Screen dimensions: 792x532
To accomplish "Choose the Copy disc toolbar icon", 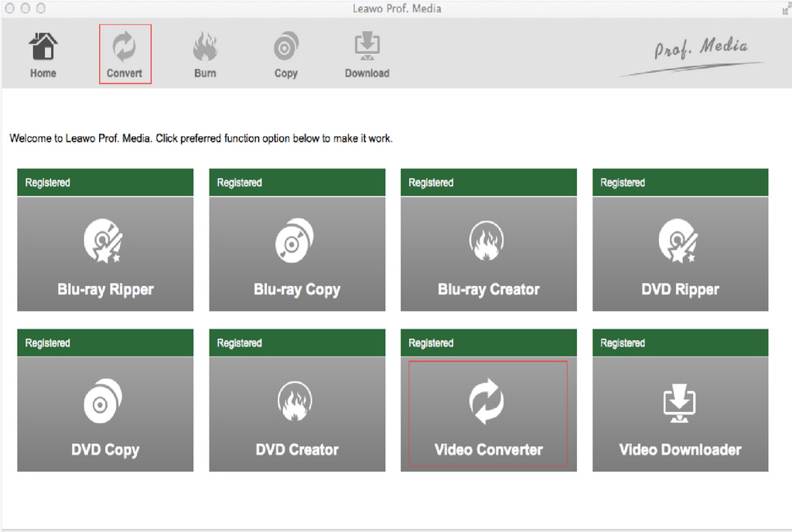I will (x=286, y=46).
